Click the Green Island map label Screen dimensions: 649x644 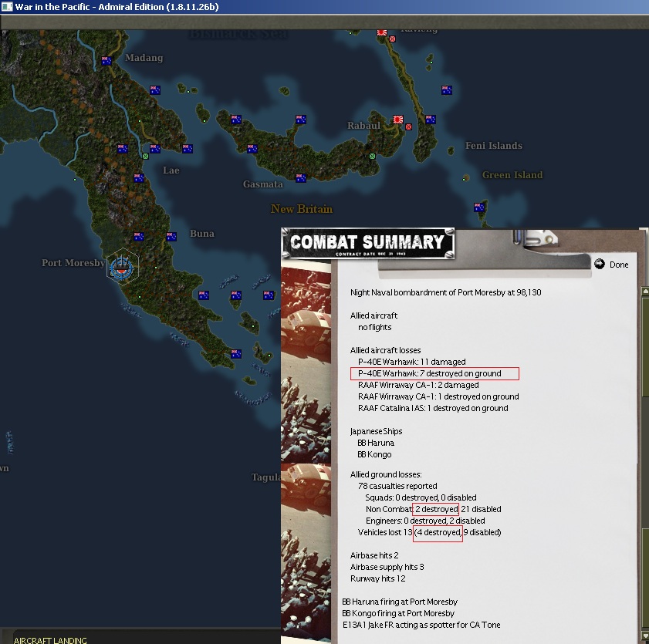pos(512,175)
